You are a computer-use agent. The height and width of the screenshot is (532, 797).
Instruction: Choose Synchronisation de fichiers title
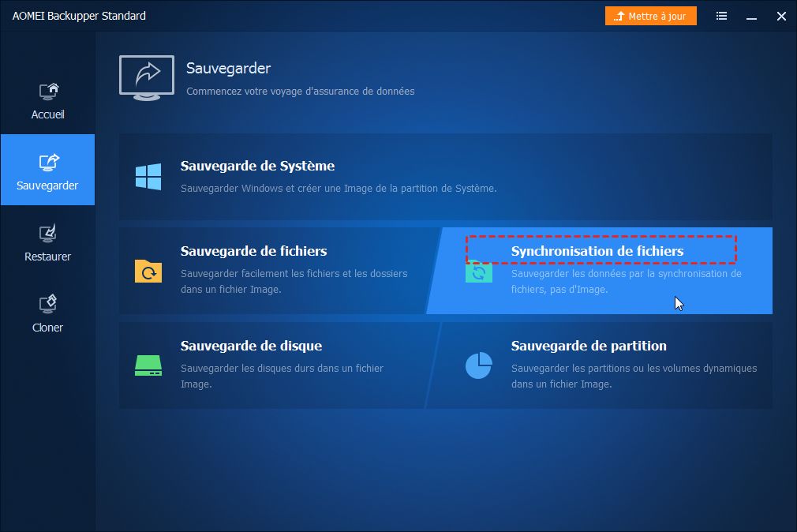597,251
